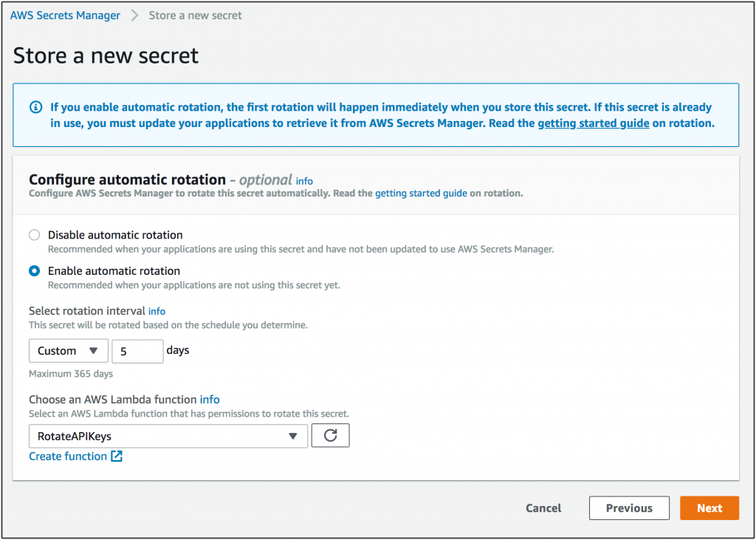Image resolution: width=756 pixels, height=540 pixels.
Task: Click info beside Choose an AWS Lambda function
Action: 209,399
